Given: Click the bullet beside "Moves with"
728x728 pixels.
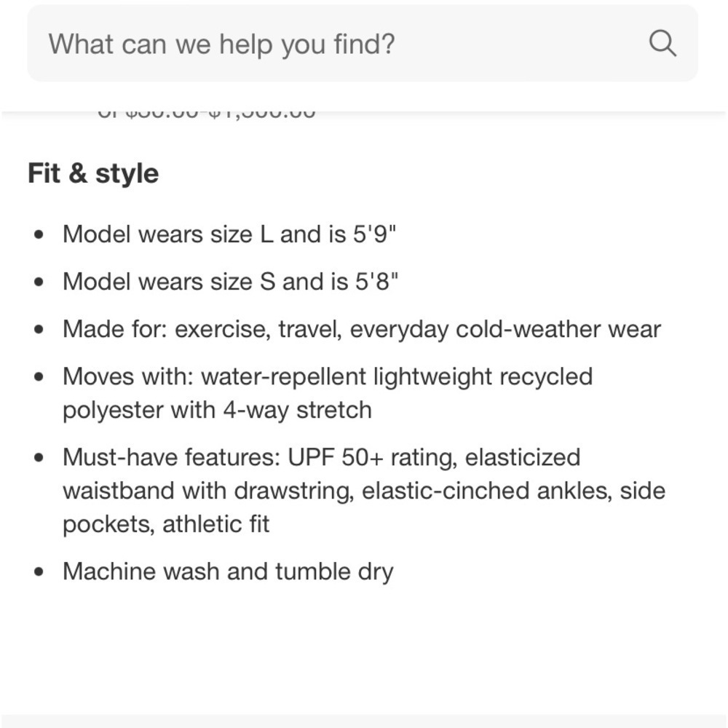Looking at the screenshot, I should click(x=39, y=376).
